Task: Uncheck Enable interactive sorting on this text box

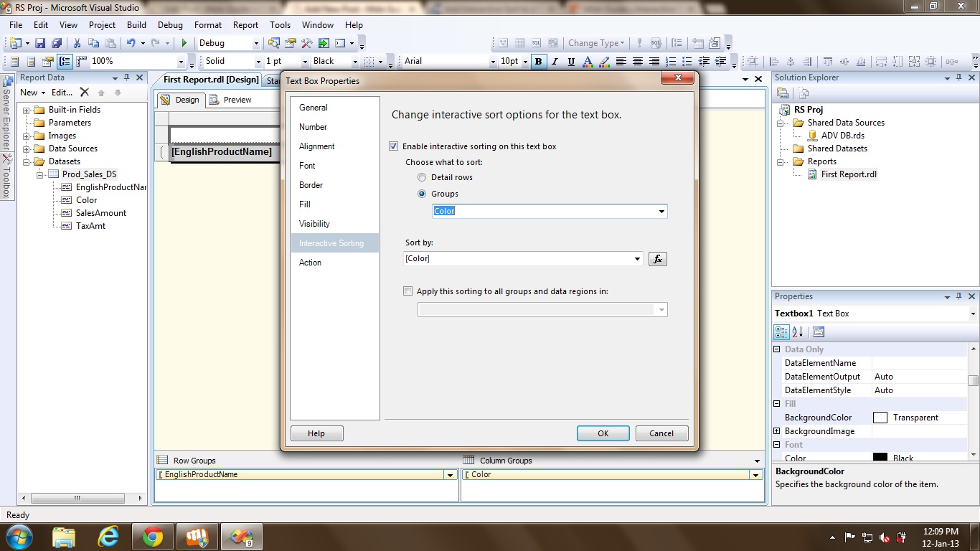Action: pyautogui.click(x=393, y=146)
